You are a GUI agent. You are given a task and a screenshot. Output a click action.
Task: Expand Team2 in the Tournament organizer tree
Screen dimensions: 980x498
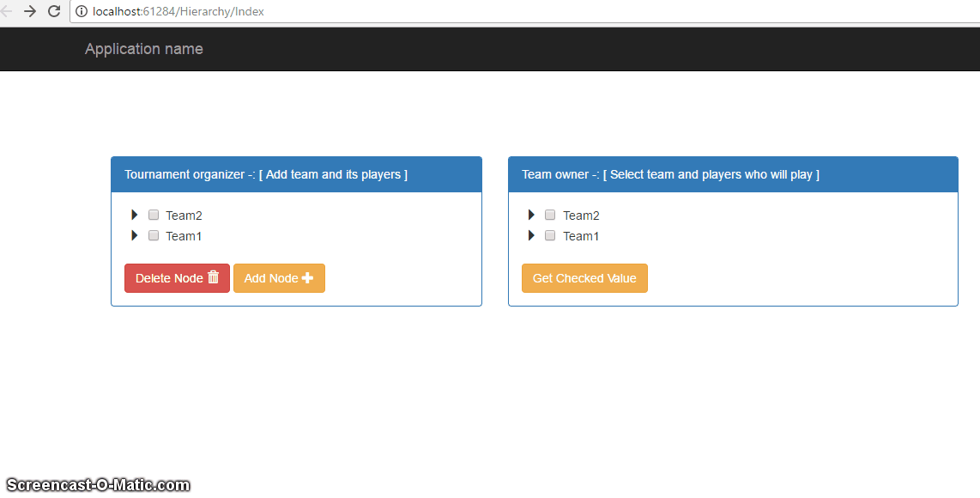click(x=135, y=215)
